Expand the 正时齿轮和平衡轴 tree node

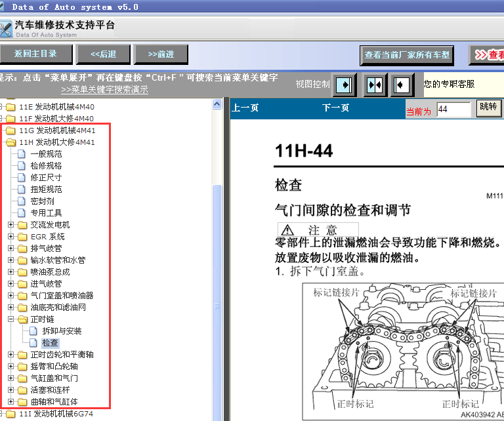[10, 355]
